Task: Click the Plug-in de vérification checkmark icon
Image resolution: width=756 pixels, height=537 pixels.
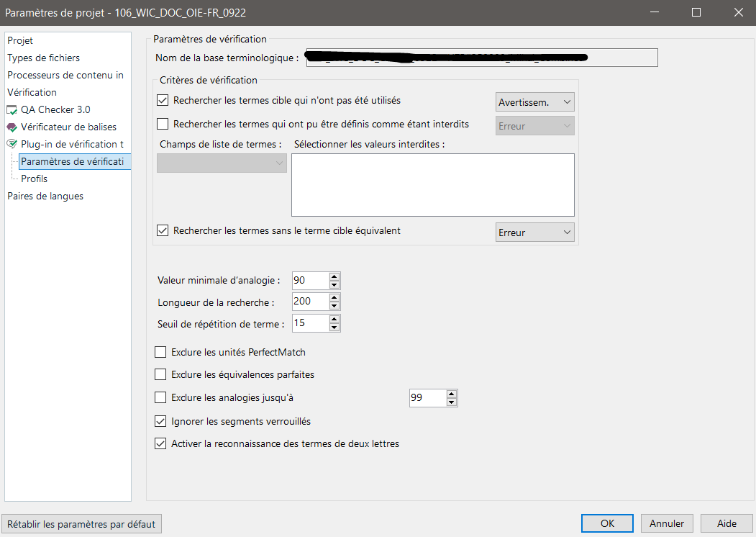Action: (12, 144)
